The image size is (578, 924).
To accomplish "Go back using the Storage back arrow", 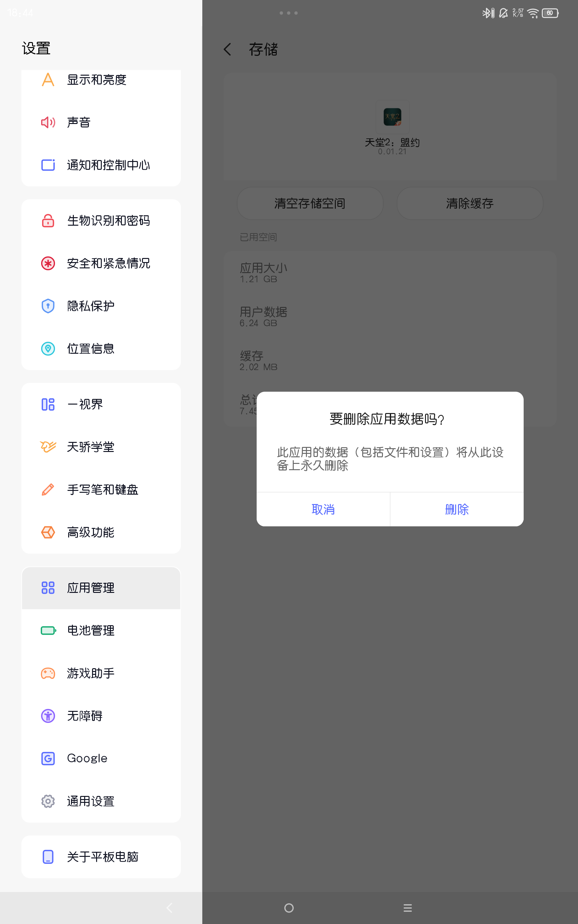I will click(x=227, y=49).
